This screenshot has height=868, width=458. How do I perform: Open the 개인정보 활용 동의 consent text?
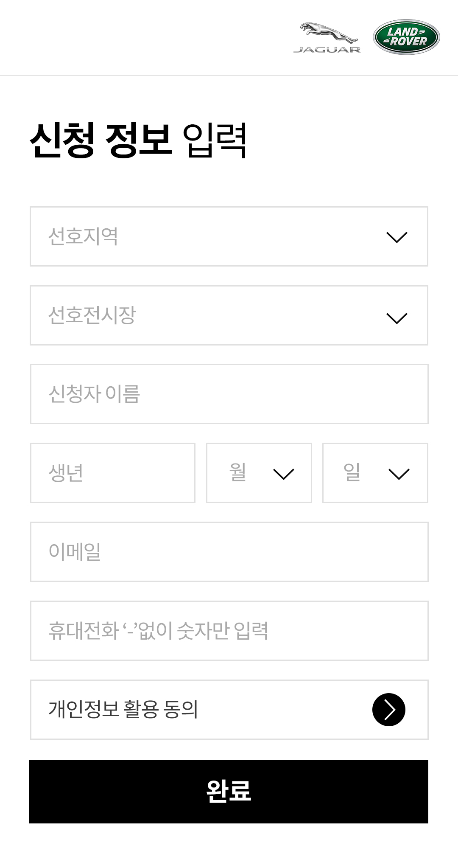(x=123, y=709)
